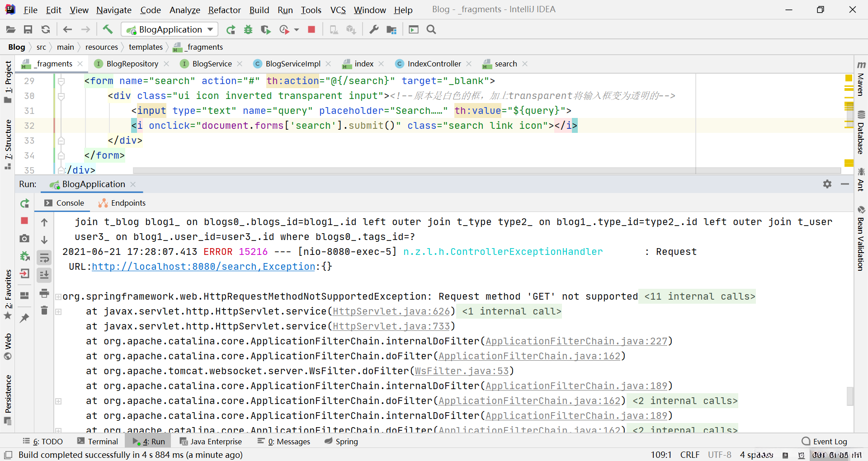Open the project folder toolbar icon

point(11,30)
